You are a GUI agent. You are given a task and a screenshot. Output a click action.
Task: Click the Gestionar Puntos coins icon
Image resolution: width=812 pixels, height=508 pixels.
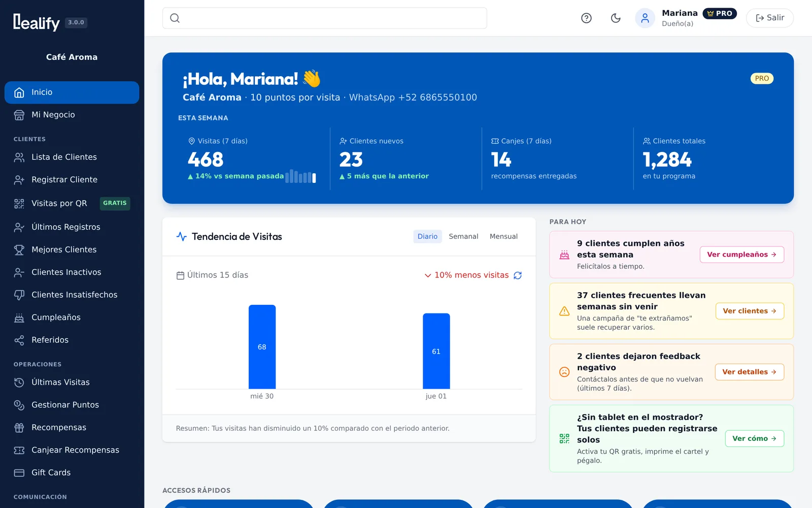[x=19, y=405]
